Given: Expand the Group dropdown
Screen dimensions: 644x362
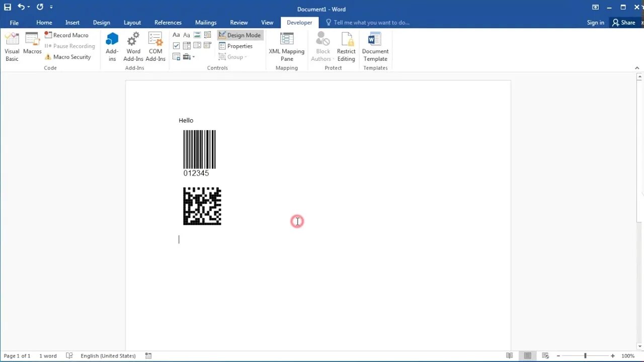Looking at the screenshot, I should point(233,57).
